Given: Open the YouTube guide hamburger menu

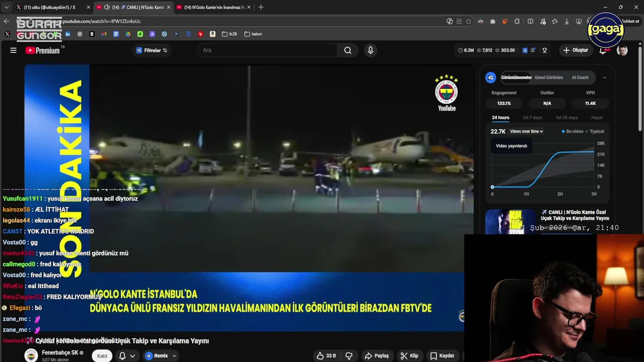Looking at the screenshot, I should [14, 50].
